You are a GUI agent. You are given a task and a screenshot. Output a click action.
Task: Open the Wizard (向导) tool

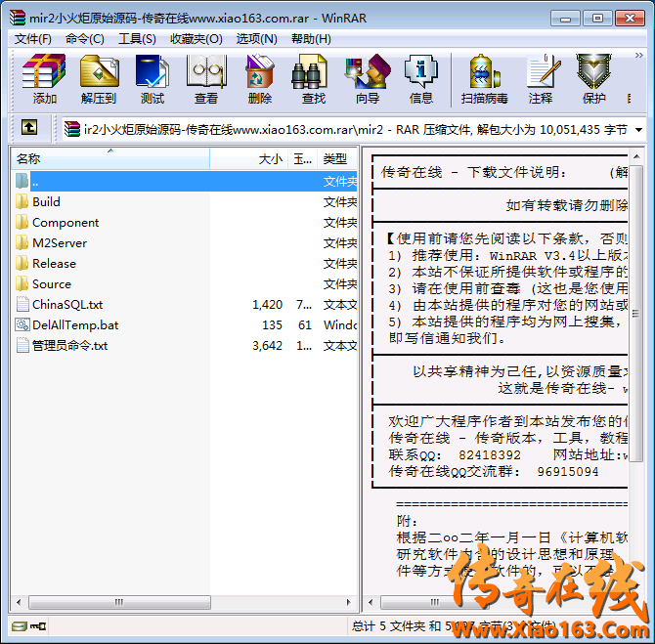point(368,79)
